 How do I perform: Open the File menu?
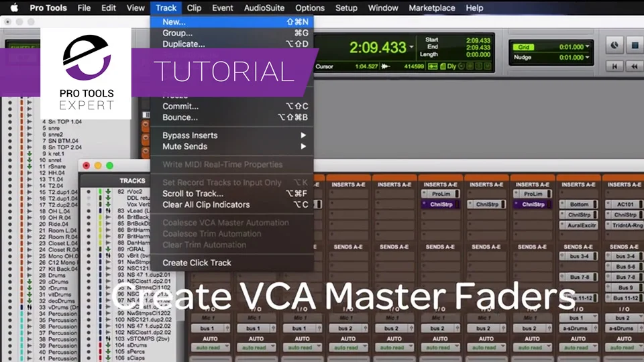click(x=84, y=8)
